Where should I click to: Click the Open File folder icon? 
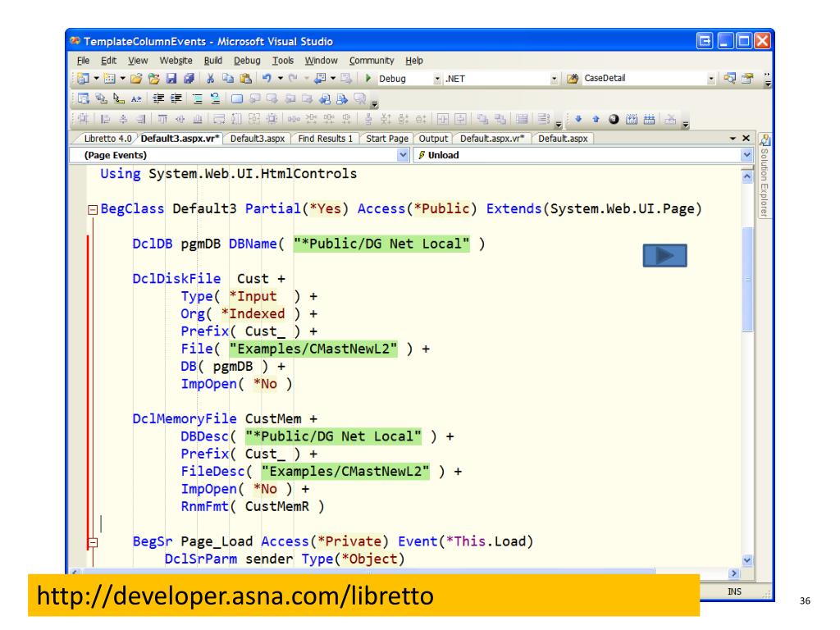136,79
